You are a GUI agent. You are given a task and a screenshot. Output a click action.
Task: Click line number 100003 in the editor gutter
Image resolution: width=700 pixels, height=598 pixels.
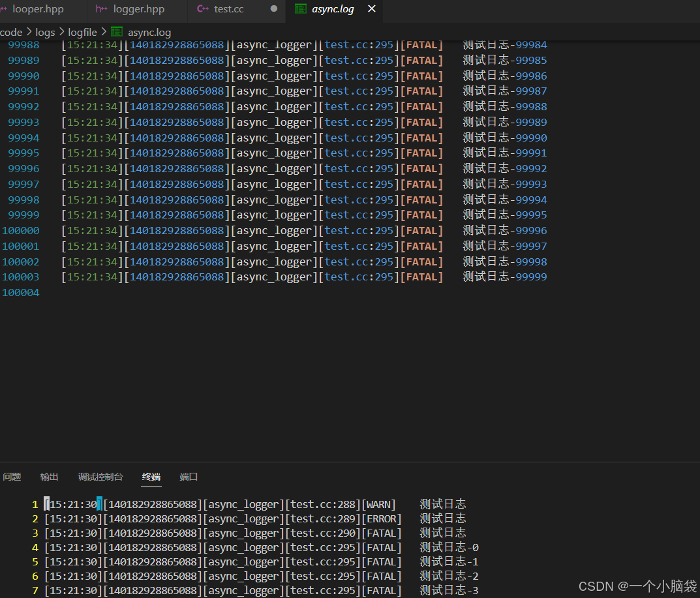(x=20, y=277)
